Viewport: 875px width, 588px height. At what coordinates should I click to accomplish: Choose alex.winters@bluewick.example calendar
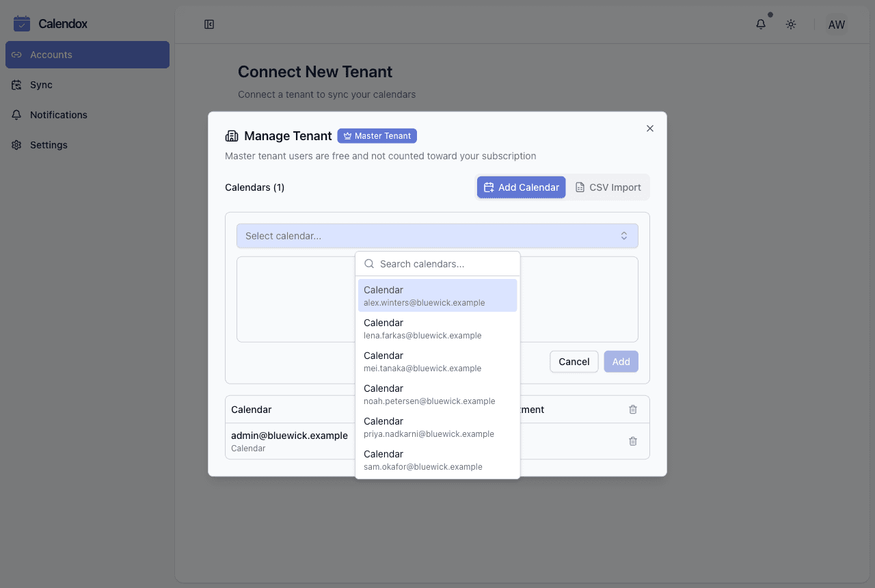click(x=437, y=295)
